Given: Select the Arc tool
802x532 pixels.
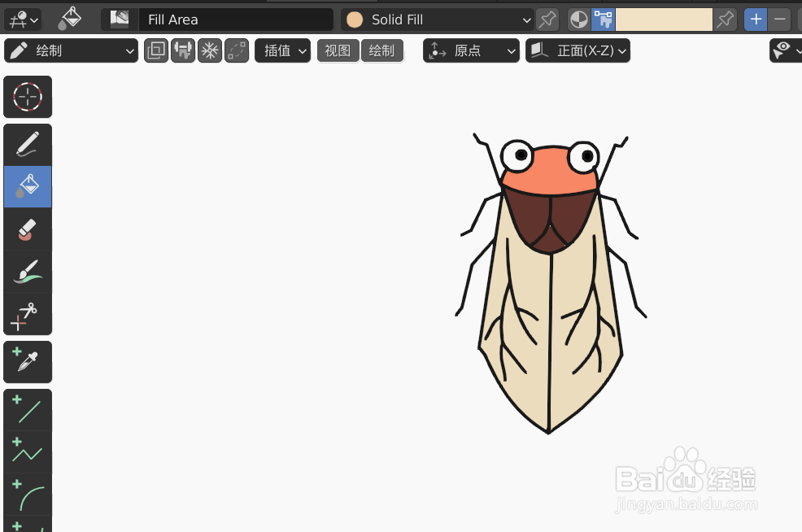Looking at the screenshot, I should (x=28, y=495).
